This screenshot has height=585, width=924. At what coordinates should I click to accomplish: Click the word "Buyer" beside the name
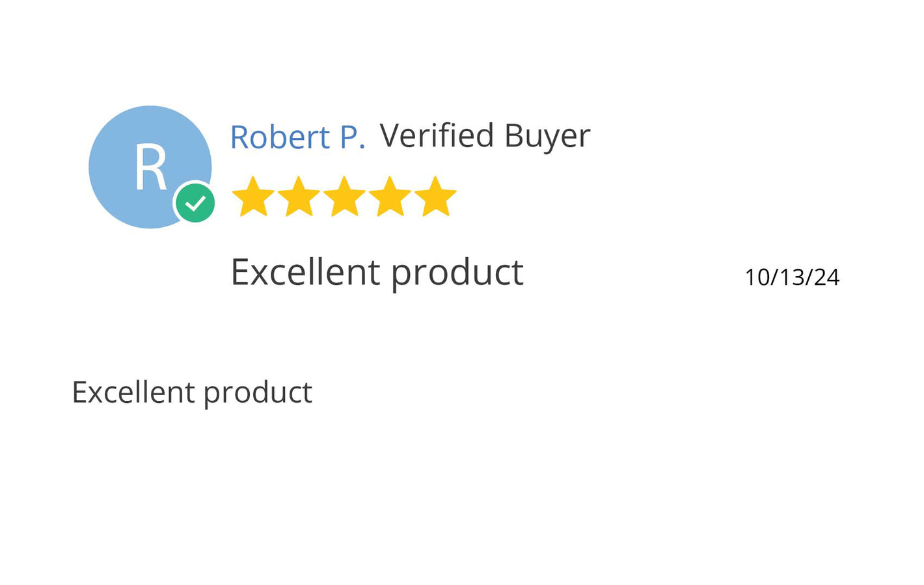(547, 137)
